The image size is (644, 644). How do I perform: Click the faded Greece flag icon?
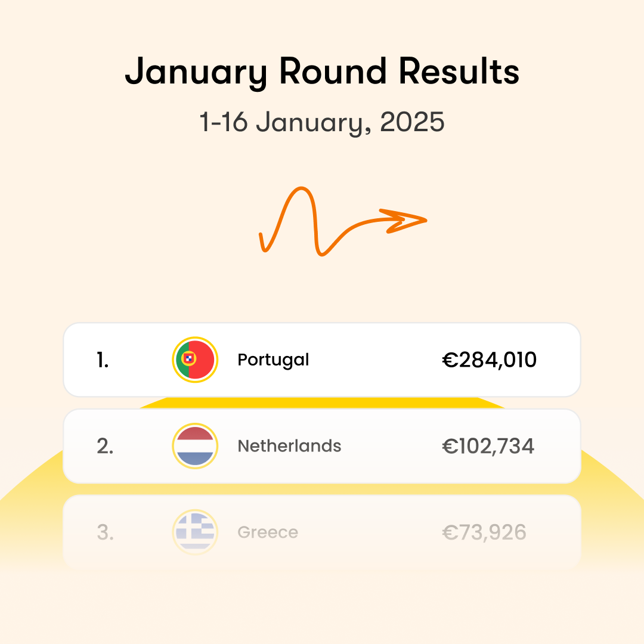195,532
